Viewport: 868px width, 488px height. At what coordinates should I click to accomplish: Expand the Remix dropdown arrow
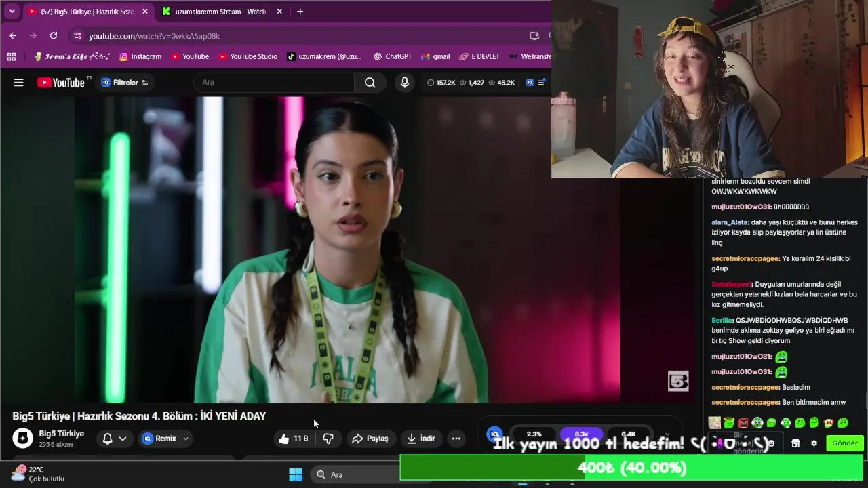185,439
